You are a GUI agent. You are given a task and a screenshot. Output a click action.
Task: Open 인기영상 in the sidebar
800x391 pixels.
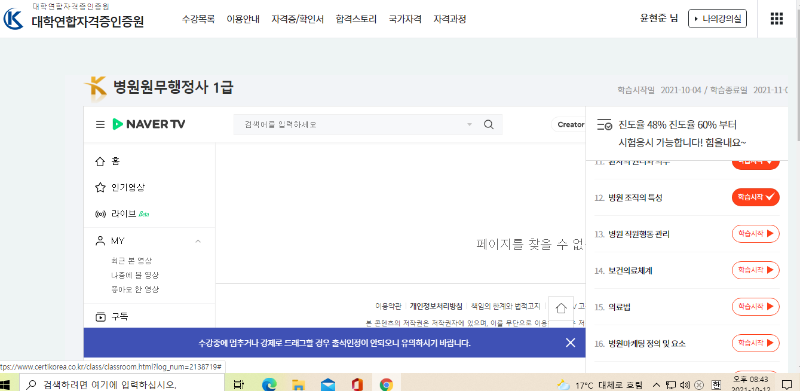point(120,187)
